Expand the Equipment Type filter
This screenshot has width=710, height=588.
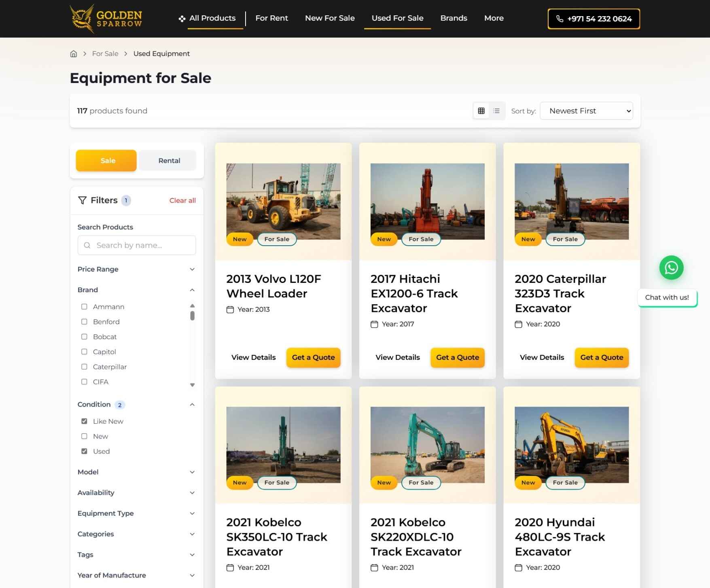[x=136, y=513]
